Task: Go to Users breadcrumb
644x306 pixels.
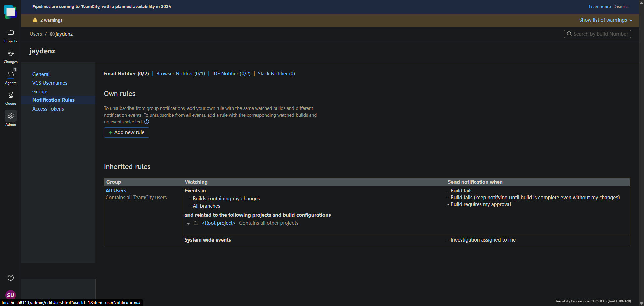Action: point(36,34)
